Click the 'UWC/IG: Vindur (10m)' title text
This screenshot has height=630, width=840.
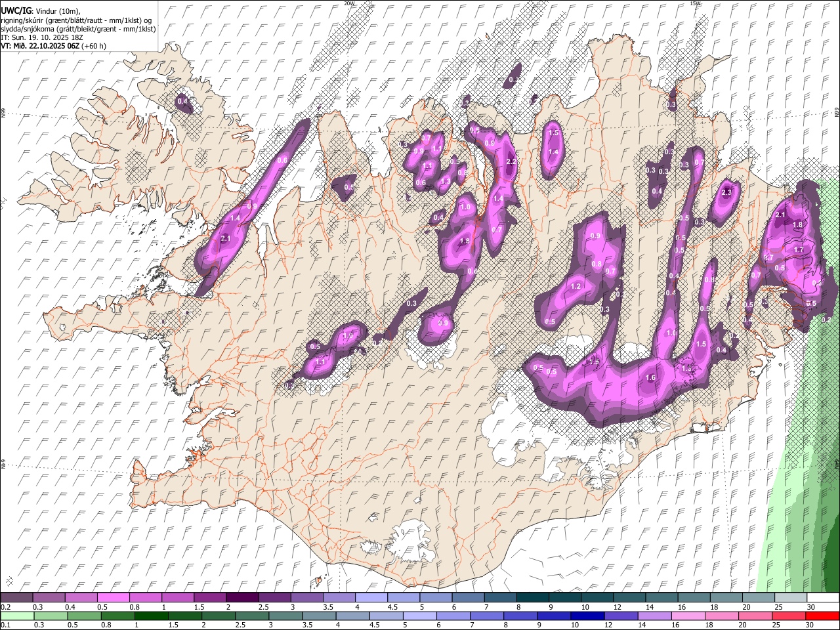pos(41,10)
